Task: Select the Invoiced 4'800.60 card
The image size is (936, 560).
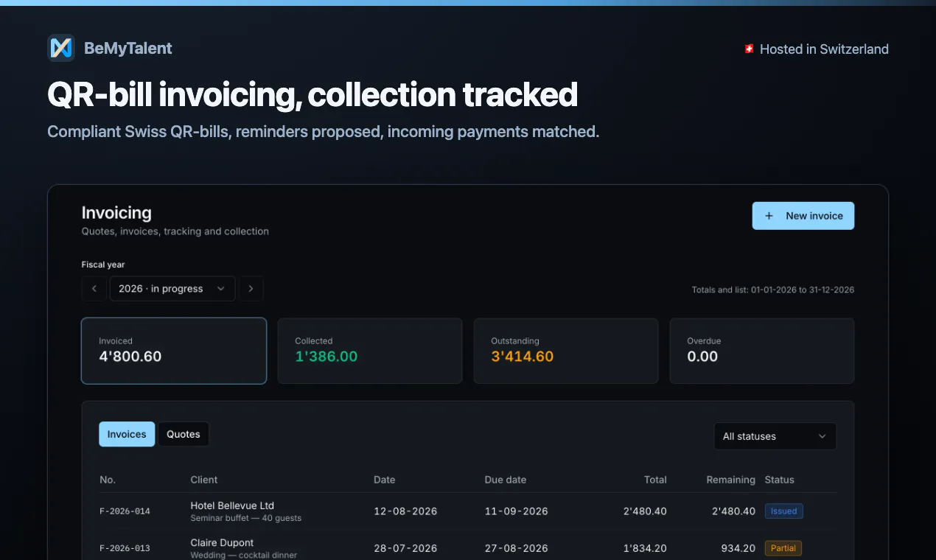Action: point(174,351)
